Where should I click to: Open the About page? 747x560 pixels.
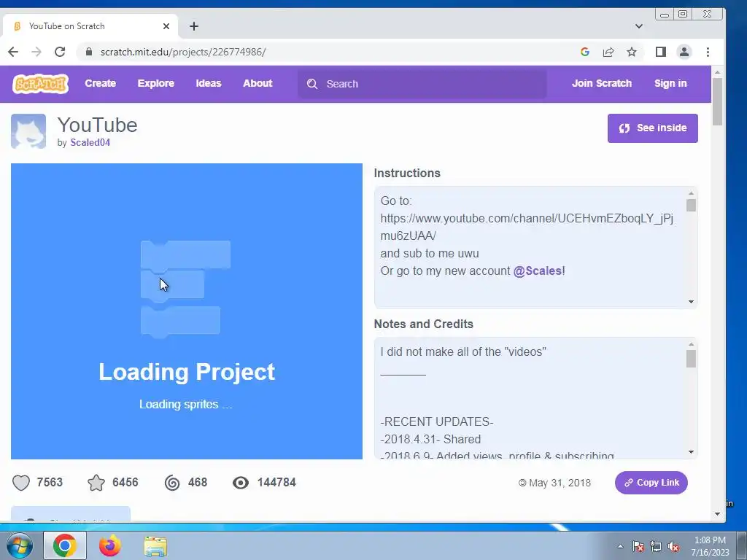tap(258, 83)
